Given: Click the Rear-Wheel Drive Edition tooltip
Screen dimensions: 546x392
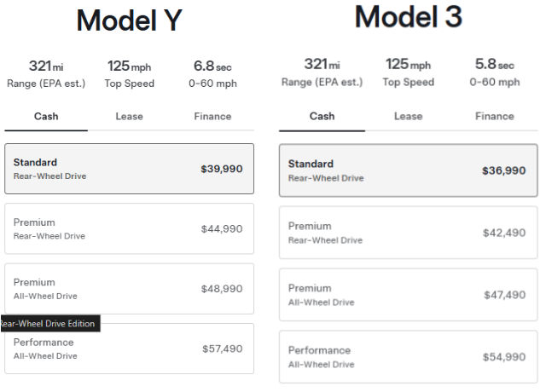Looking at the screenshot, I should (49, 323).
